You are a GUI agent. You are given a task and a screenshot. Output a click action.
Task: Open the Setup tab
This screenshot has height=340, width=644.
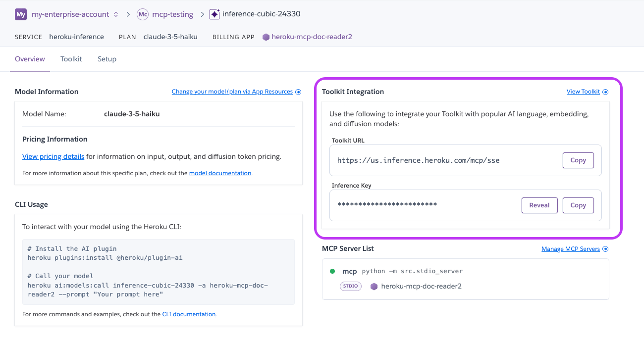pos(107,59)
